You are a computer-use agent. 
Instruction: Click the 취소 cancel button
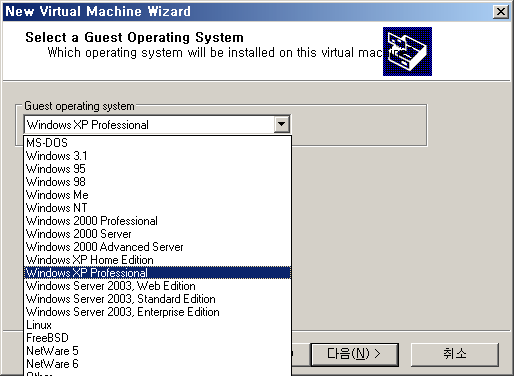coord(455,354)
